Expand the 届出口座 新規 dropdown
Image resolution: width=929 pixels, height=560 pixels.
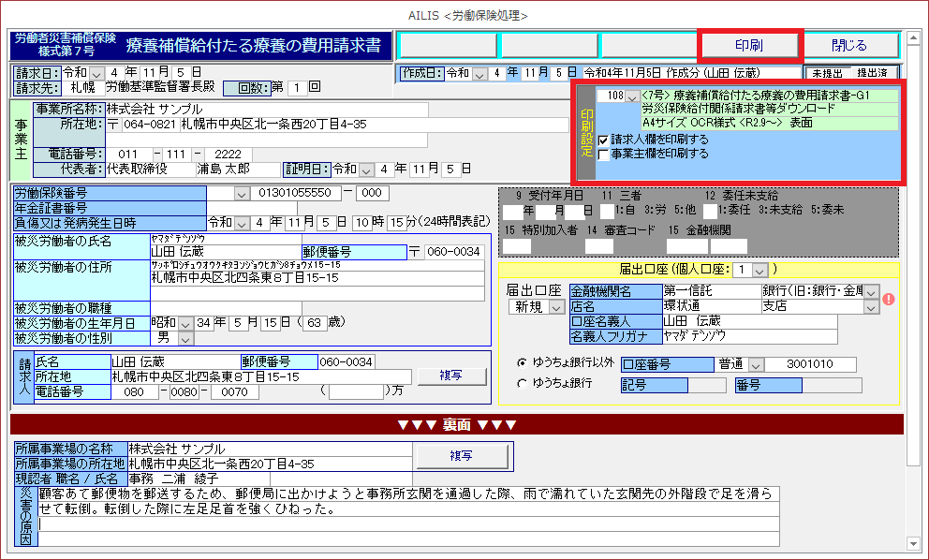[556, 307]
